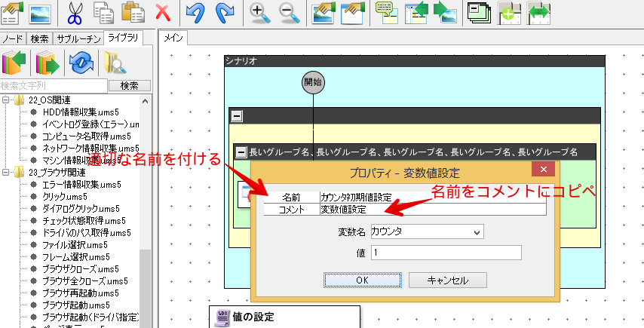Image resolution: width=644 pixels, height=328 pixels.
Task: Collapse the 22_OS関連 folder
Action: point(6,100)
